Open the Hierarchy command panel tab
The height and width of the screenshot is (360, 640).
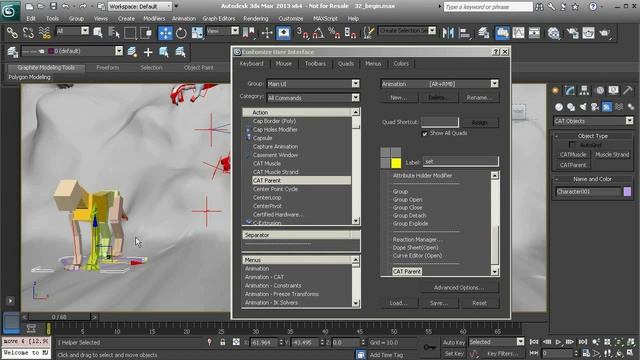pos(584,91)
